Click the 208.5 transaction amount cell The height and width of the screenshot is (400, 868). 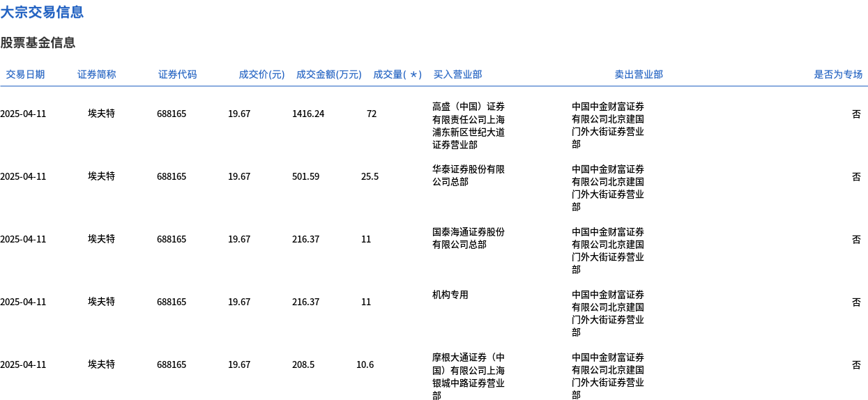pos(303,364)
